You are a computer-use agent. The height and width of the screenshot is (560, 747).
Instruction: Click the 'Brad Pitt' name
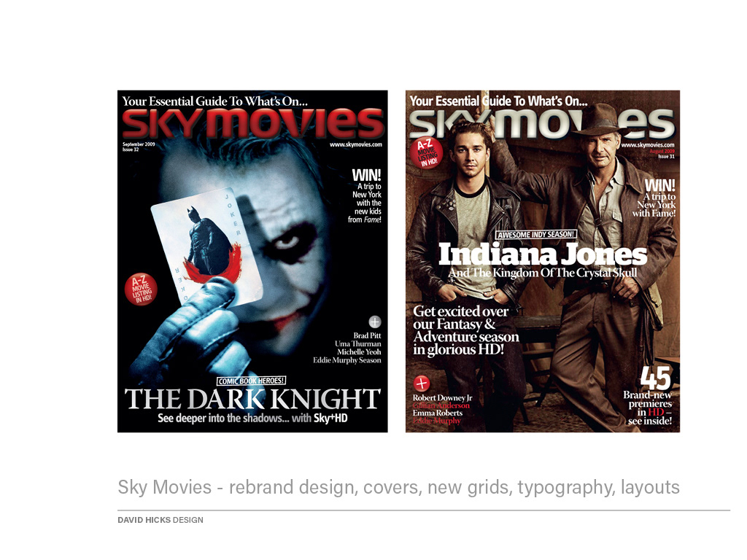(368, 335)
